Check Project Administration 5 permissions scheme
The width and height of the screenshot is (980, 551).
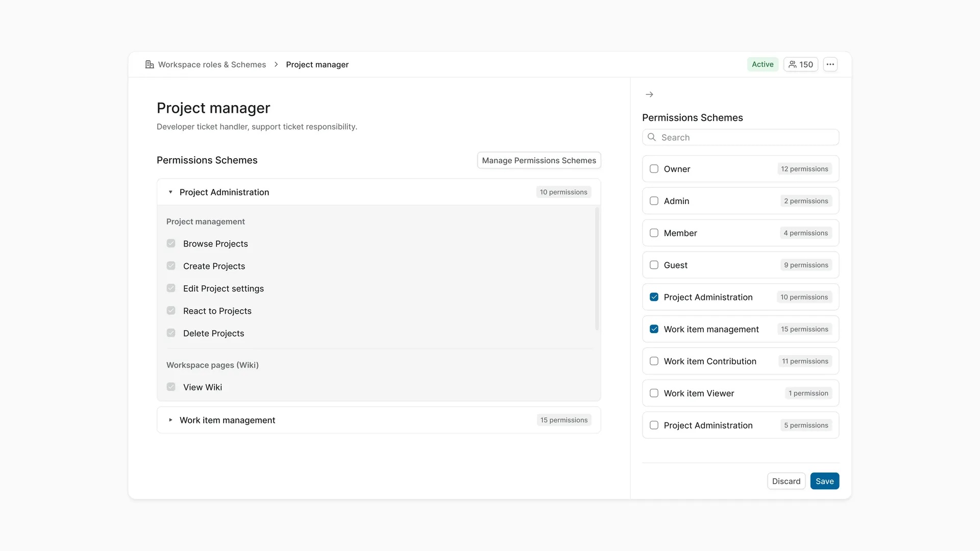(x=654, y=425)
